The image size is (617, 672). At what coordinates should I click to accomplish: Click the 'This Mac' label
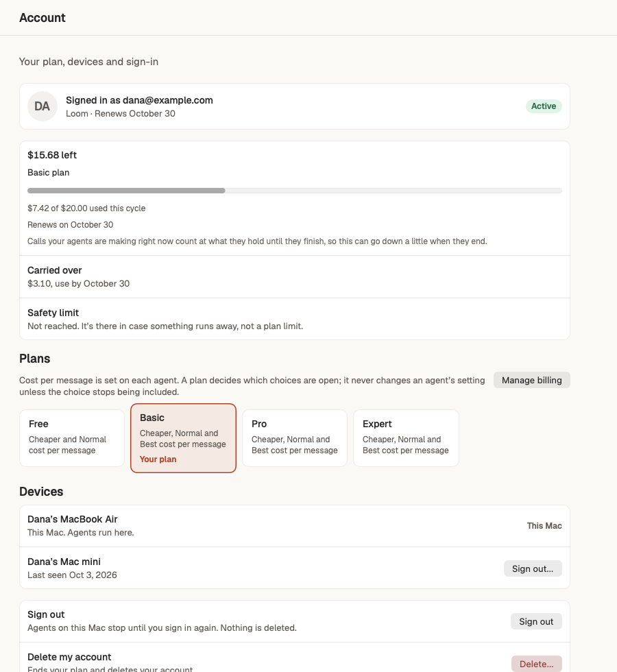tap(544, 526)
